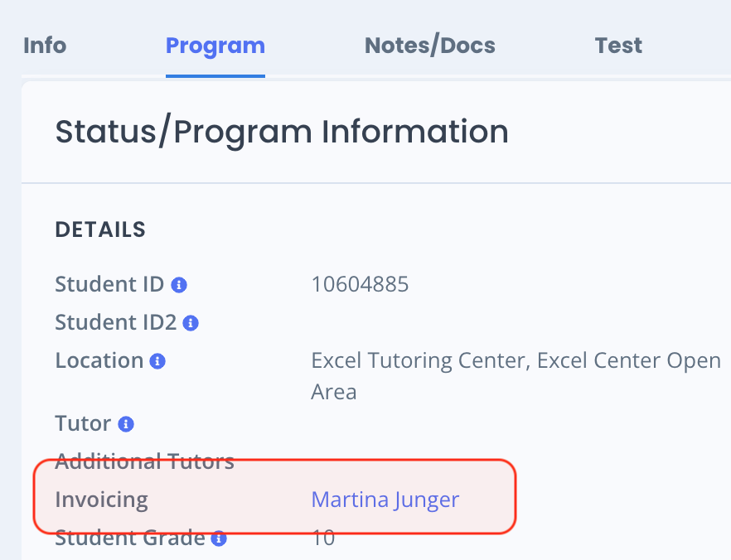This screenshot has width=731, height=560.
Task: Show the Location field info tooltip icon
Action: pyautogui.click(x=157, y=361)
